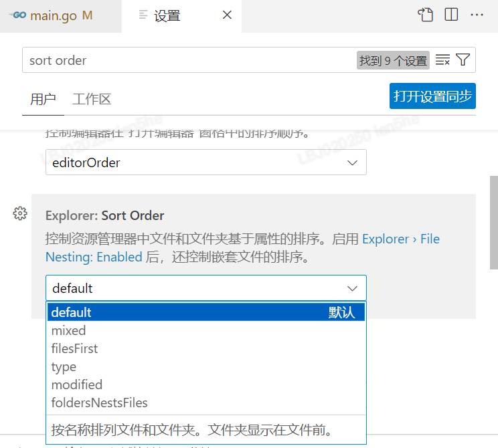Open the settings filter funnel
Viewport: 498px width, 448px height.
coord(463,60)
